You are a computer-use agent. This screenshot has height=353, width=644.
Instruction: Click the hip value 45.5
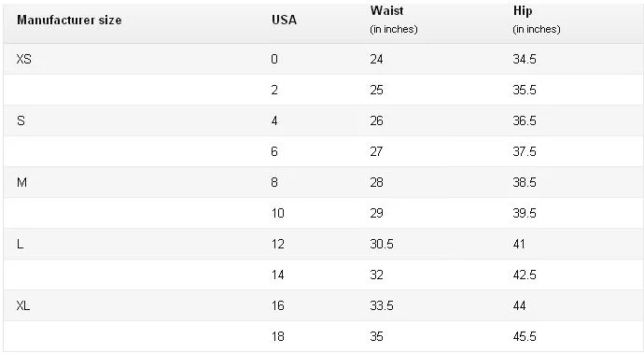pos(525,336)
